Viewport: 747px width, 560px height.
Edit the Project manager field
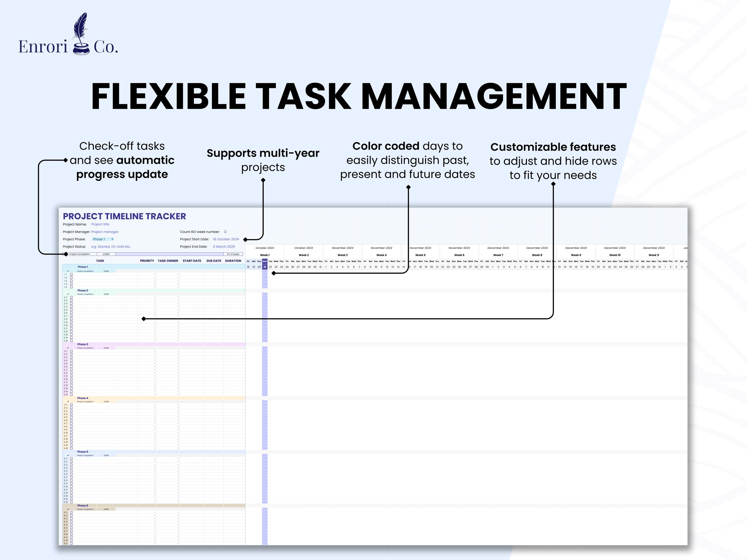coord(105,232)
